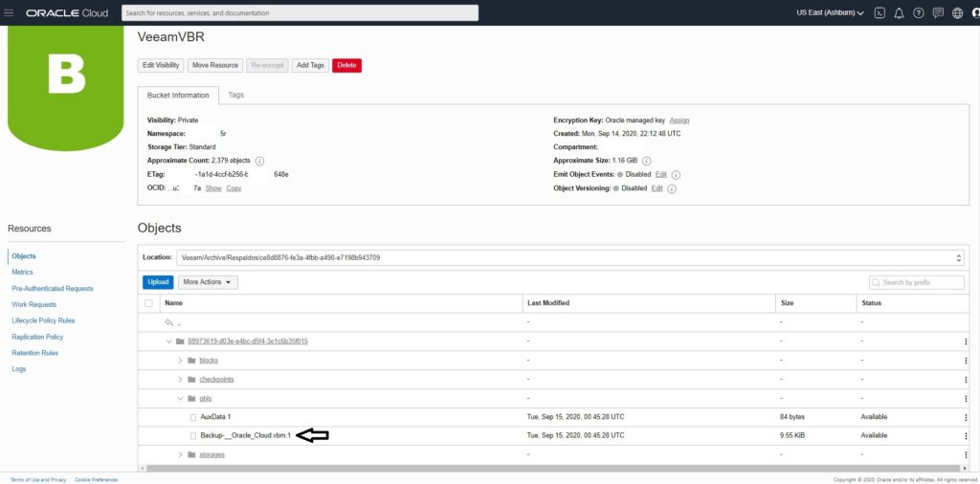This screenshot has height=484, width=980.
Task: Open Pre-Authenticated Requests in Resources
Action: (53, 289)
